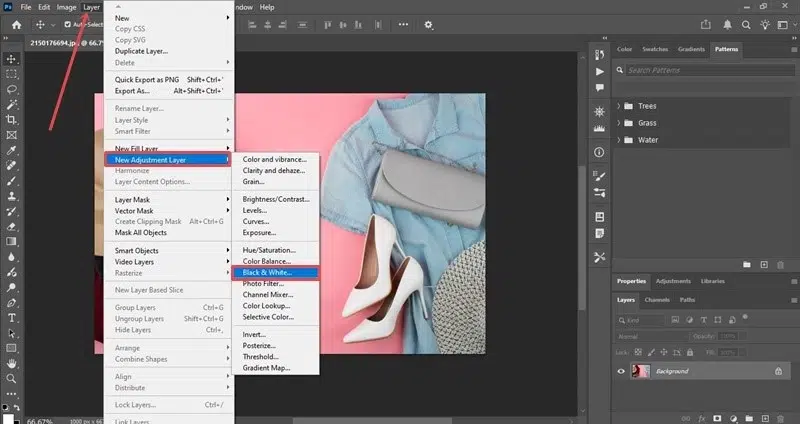
Task: Select the Eyedropper tool
Action: pos(11,151)
